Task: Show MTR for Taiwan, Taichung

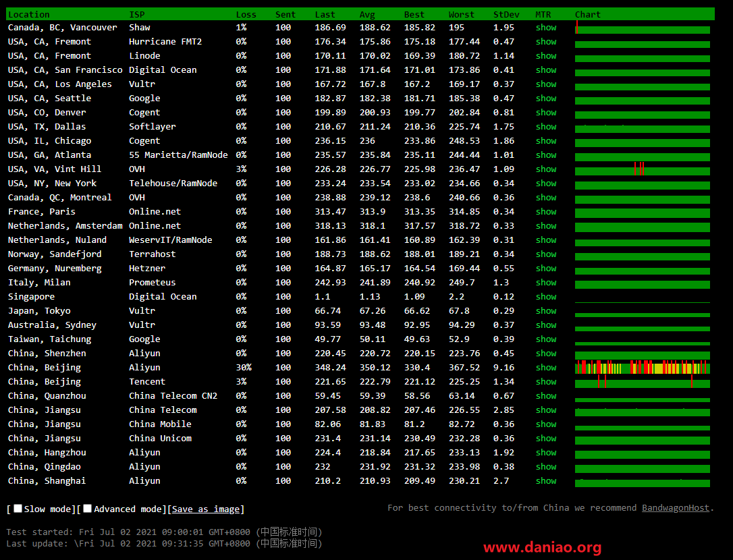Action: click(x=546, y=339)
